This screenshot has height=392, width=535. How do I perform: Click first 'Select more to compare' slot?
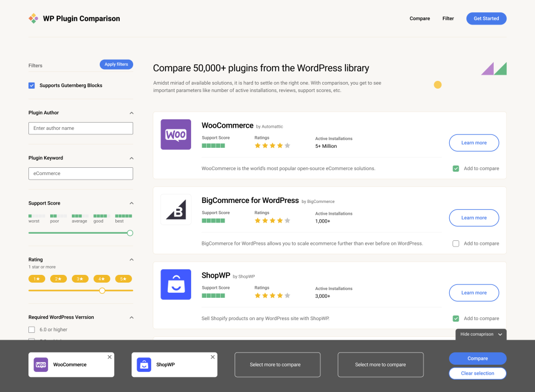(x=278, y=365)
